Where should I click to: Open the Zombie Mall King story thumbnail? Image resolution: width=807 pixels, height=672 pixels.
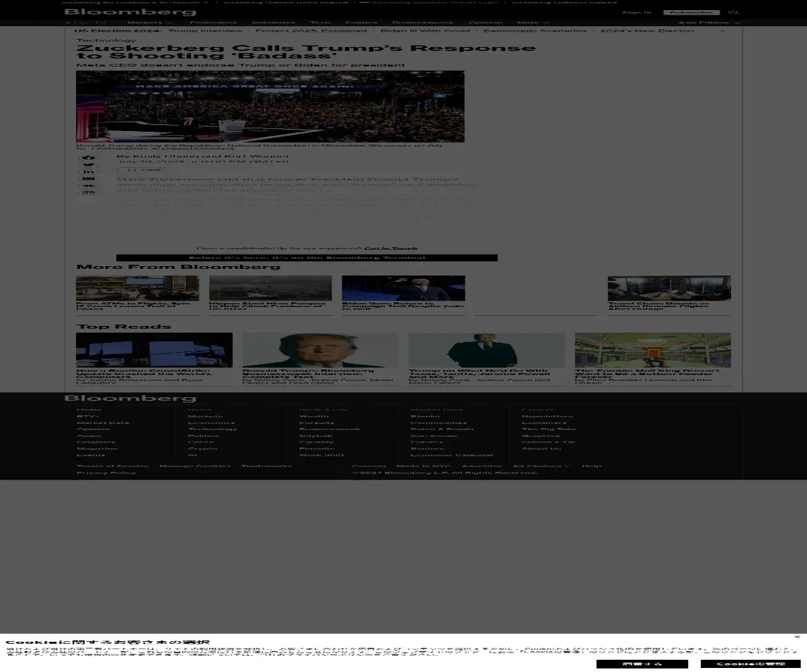pyautogui.click(x=653, y=350)
